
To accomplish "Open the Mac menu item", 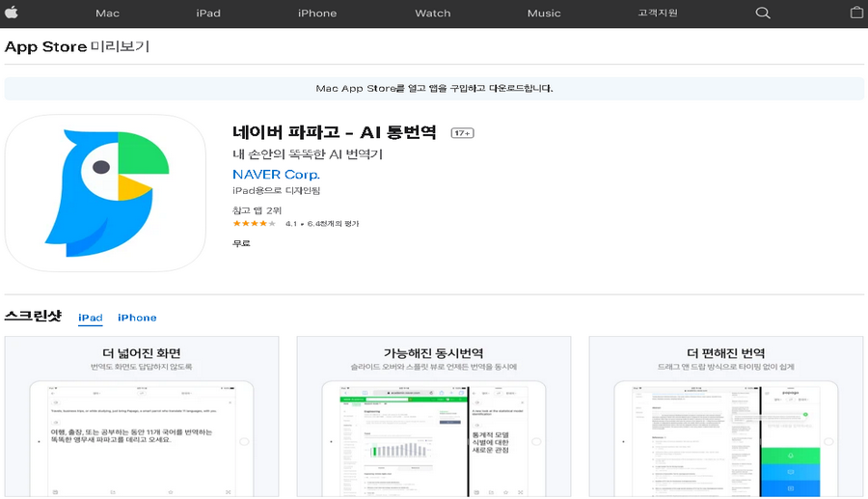I will [107, 14].
